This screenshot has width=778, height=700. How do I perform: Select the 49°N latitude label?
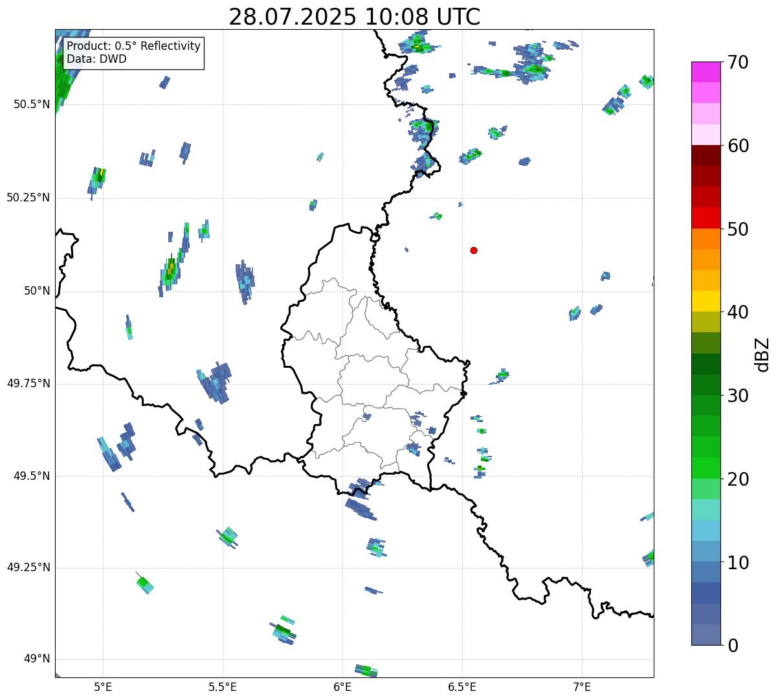[x=37, y=659]
